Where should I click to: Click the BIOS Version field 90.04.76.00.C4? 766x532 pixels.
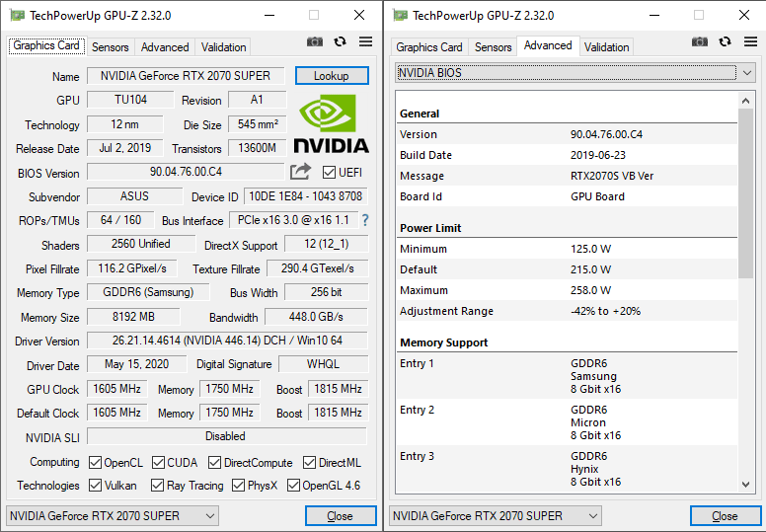coord(186,172)
